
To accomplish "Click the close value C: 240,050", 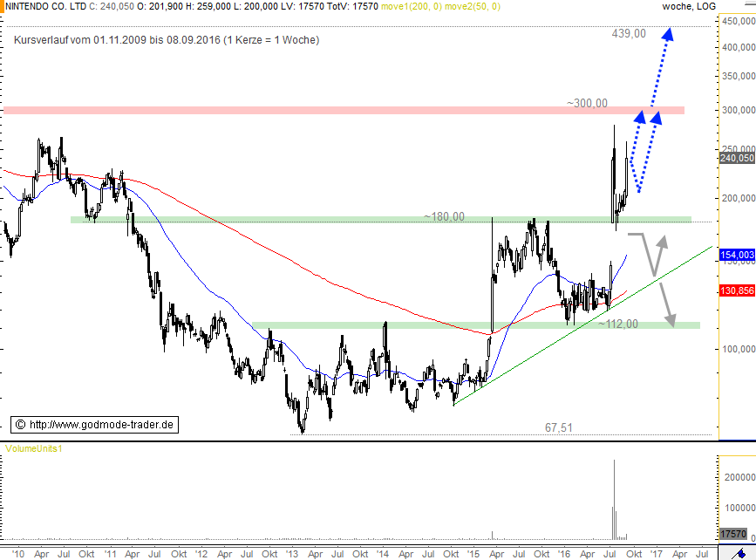I will [x=112, y=6].
